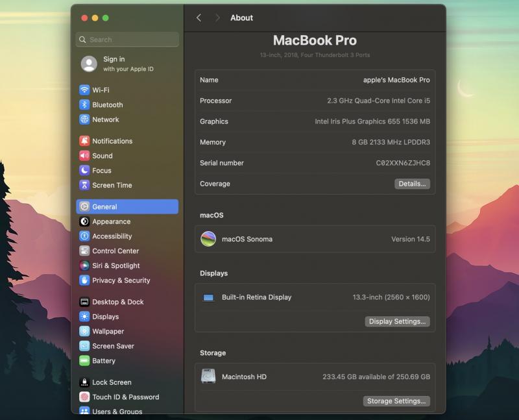Open Storage Settings button
The height and width of the screenshot is (420, 519).
(396, 401)
